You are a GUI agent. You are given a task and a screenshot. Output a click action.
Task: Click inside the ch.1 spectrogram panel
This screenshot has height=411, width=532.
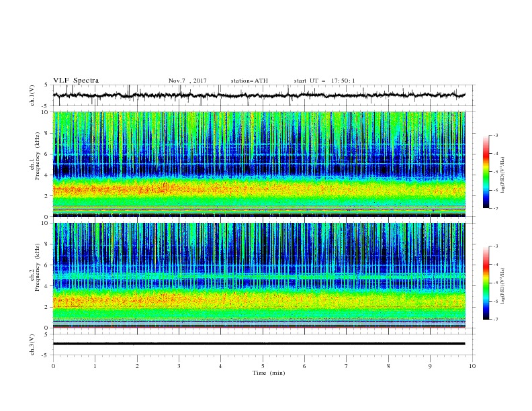pos(259,164)
